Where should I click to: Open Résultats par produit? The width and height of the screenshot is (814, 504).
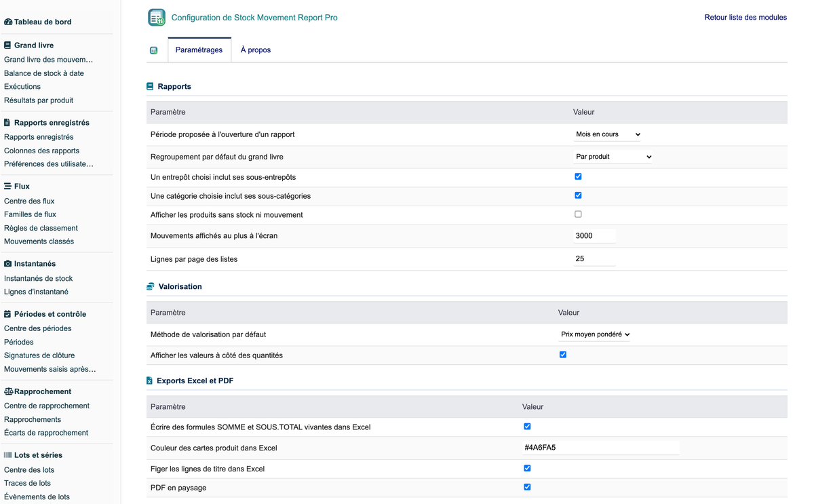tap(39, 100)
